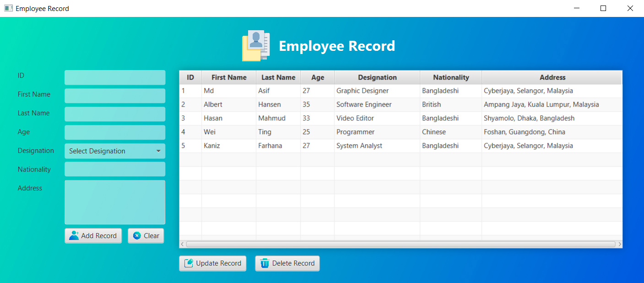Select the cell 'British'
The height and width of the screenshot is (283, 644).
[x=451, y=104]
